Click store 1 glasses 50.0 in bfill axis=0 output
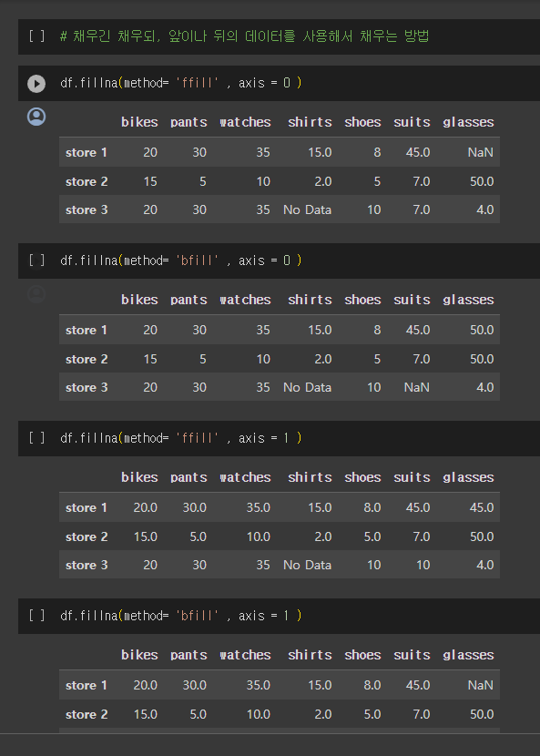This screenshot has width=540, height=756. (x=482, y=330)
